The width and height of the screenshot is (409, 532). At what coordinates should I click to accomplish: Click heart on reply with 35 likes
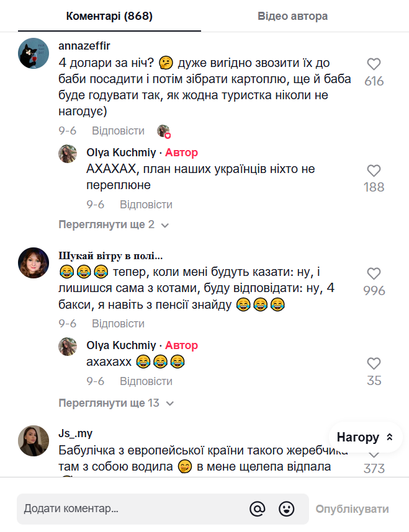(374, 363)
